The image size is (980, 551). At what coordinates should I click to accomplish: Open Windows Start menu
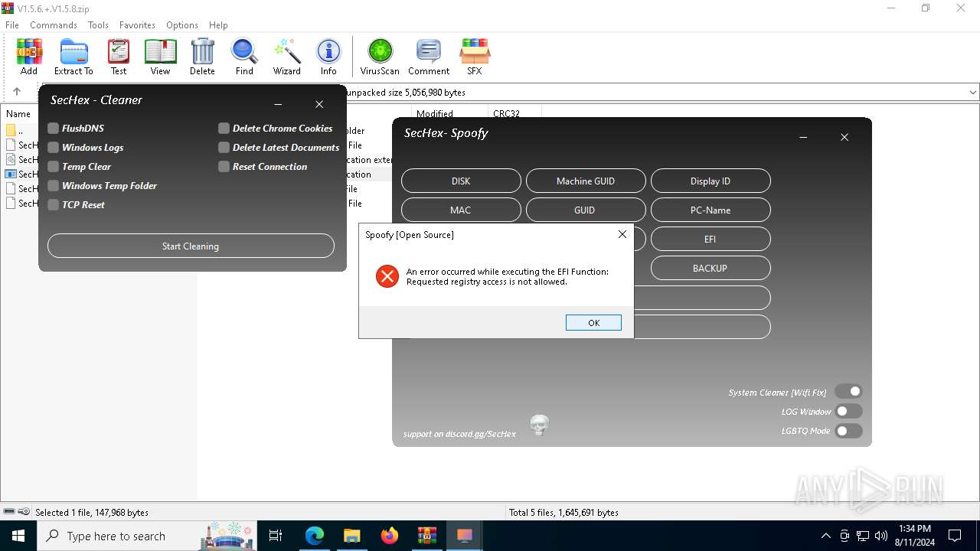(x=18, y=536)
